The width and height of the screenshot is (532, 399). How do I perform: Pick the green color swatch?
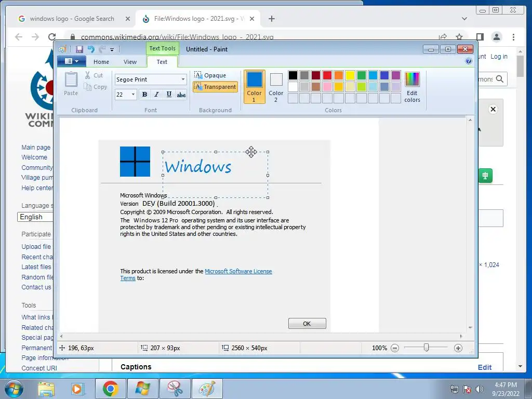tap(362, 75)
